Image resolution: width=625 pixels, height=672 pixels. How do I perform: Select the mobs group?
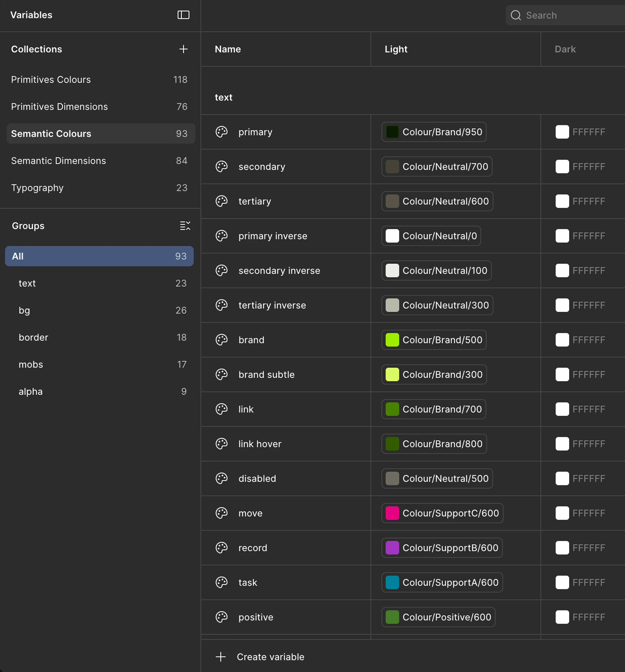[99, 364]
